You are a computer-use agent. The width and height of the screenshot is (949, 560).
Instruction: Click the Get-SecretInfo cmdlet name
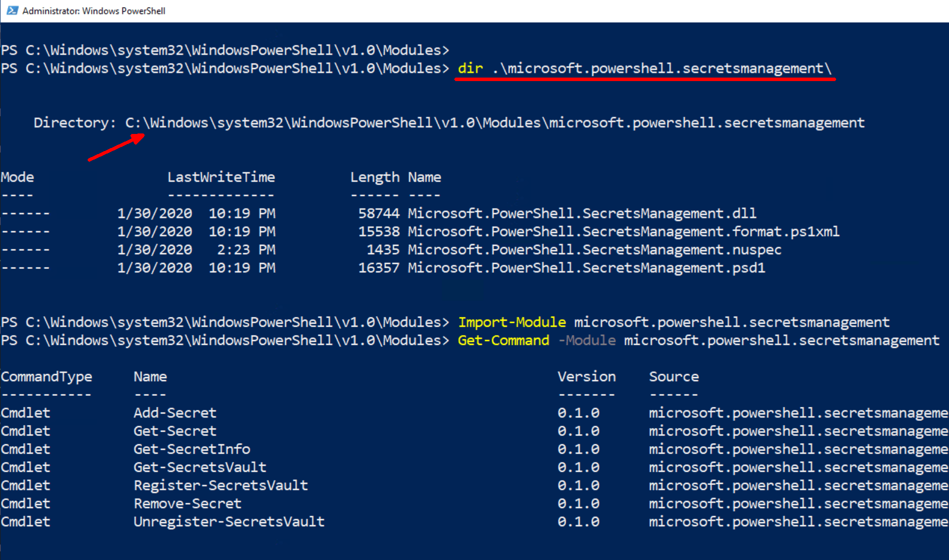click(x=192, y=449)
